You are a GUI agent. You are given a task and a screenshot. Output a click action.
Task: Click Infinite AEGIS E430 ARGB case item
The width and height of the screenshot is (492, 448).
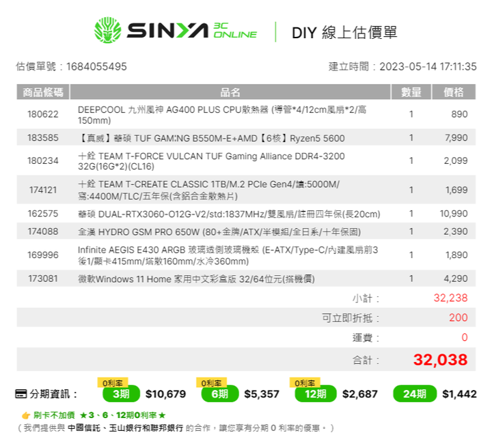click(228, 255)
